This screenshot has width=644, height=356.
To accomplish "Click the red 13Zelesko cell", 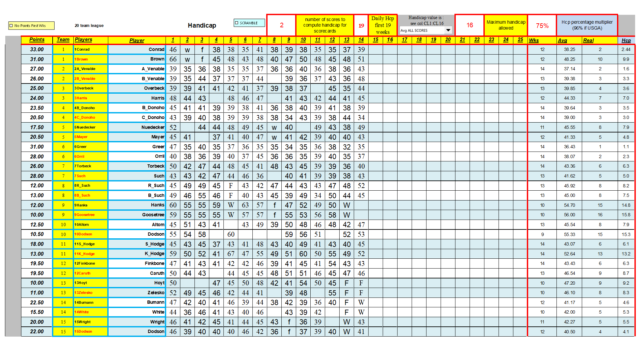I will coord(91,293).
